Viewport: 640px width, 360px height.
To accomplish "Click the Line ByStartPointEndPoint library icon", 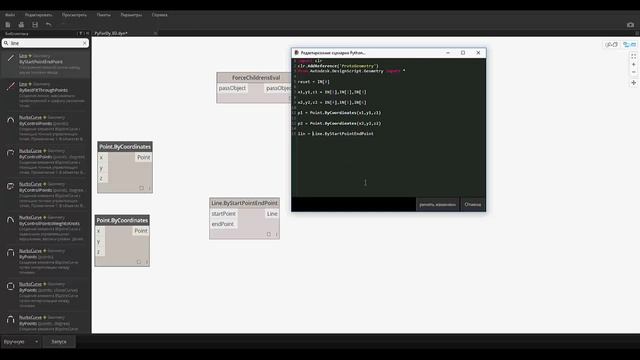I will point(11,59).
